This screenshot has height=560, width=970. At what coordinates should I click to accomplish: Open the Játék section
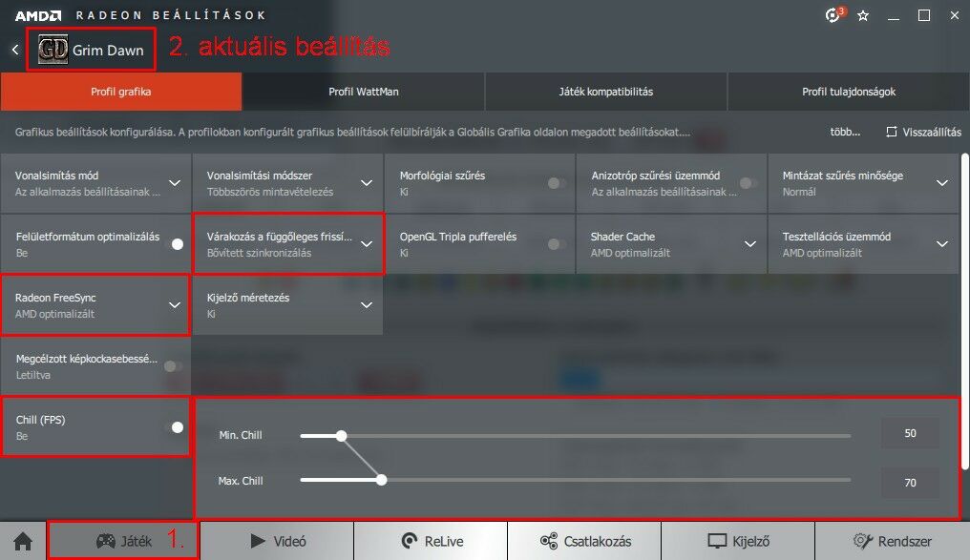[x=123, y=541]
